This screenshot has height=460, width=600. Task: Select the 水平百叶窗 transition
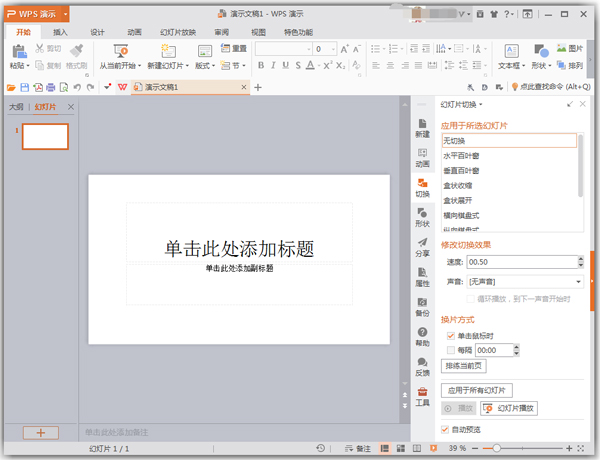click(x=509, y=156)
